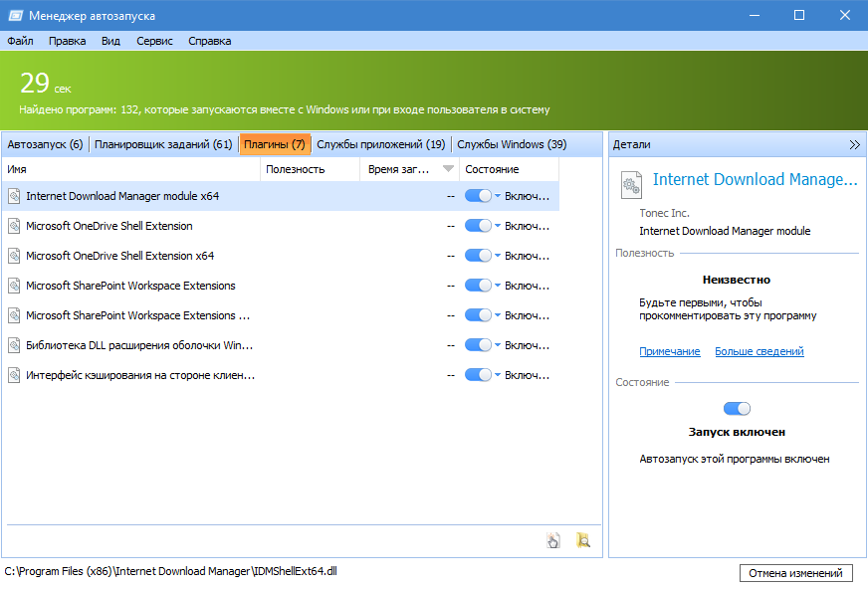Click the Startup Manager app icon in title bar
868x589 pixels.
coord(15,16)
